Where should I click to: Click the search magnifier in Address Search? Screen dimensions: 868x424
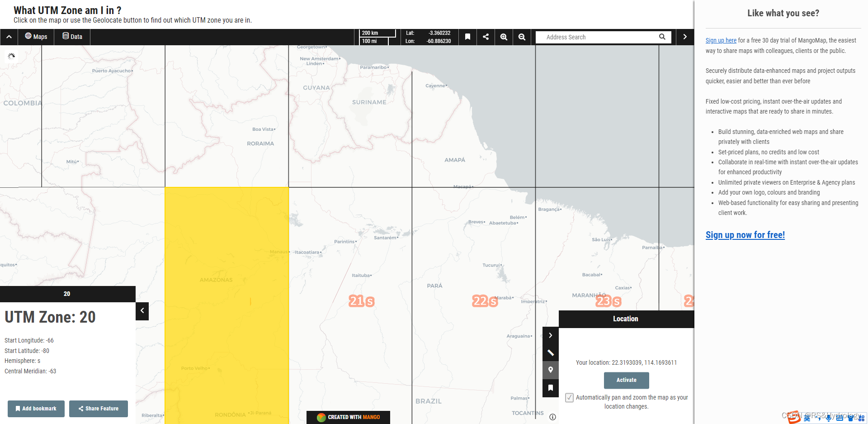[662, 37]
